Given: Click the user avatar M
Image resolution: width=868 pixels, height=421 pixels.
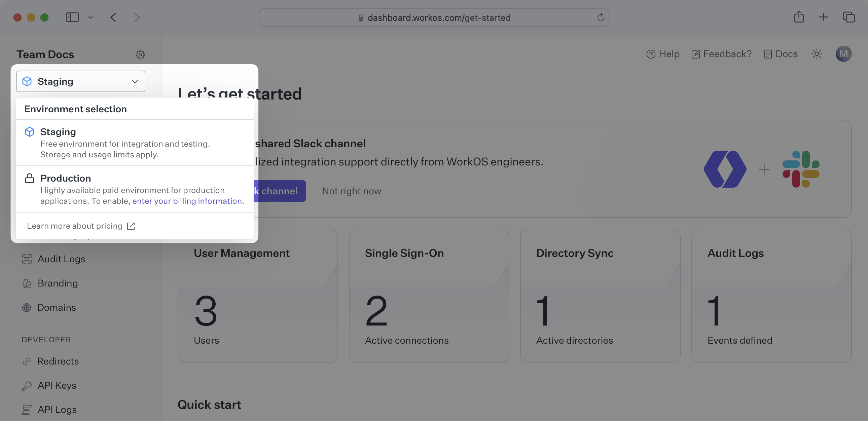Looking at the screenshot, I should (x=844, y=53).
